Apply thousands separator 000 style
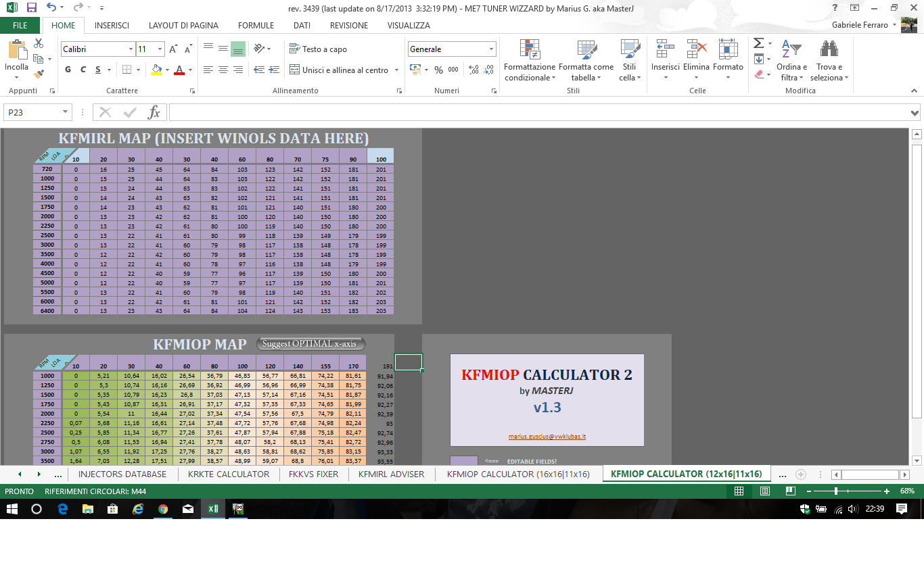Screen dimensions: 924x563 (453, 70)
